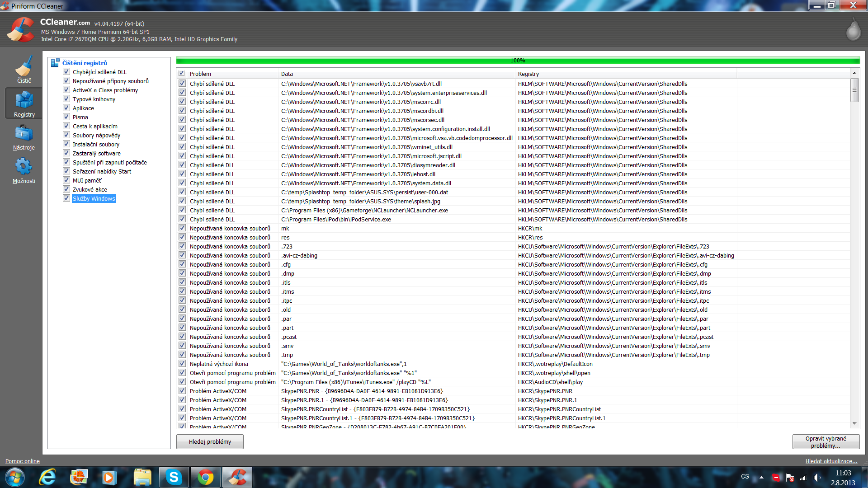
Task: Click CCleaner taskbar icon
Action: tap(237, 477)
